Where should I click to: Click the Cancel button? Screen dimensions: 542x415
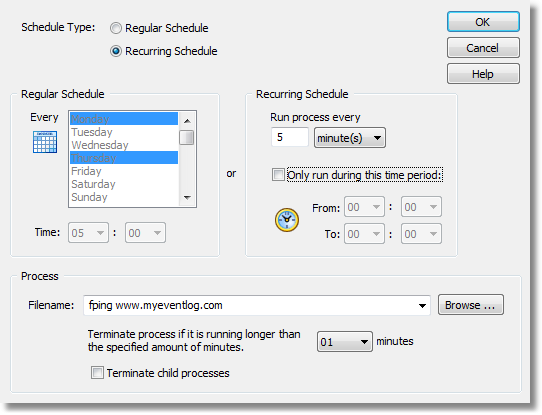(483, 48)
